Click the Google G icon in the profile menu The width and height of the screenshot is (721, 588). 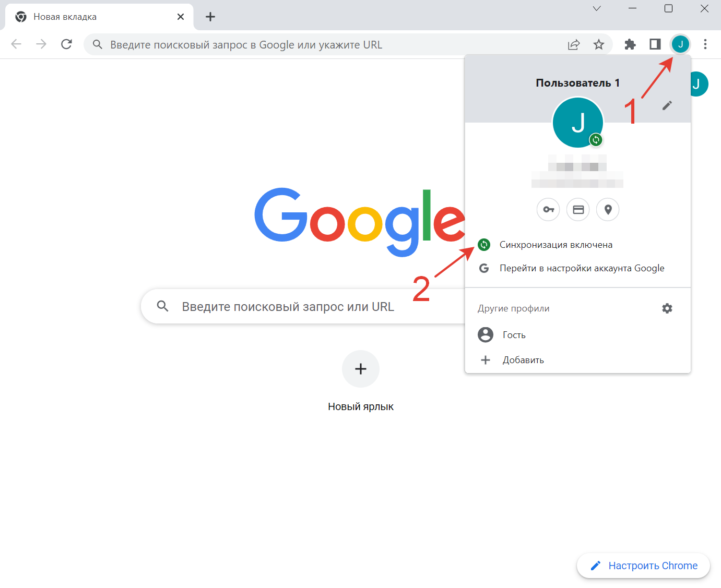click(484, 268)
